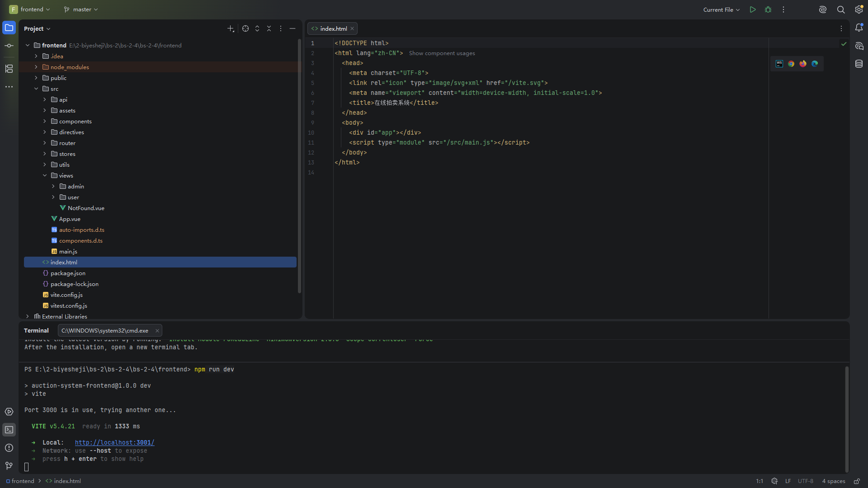Toggle the Terminal tool window icon
This screenshot has height=488, width=868.
click(x=9, y=430)
